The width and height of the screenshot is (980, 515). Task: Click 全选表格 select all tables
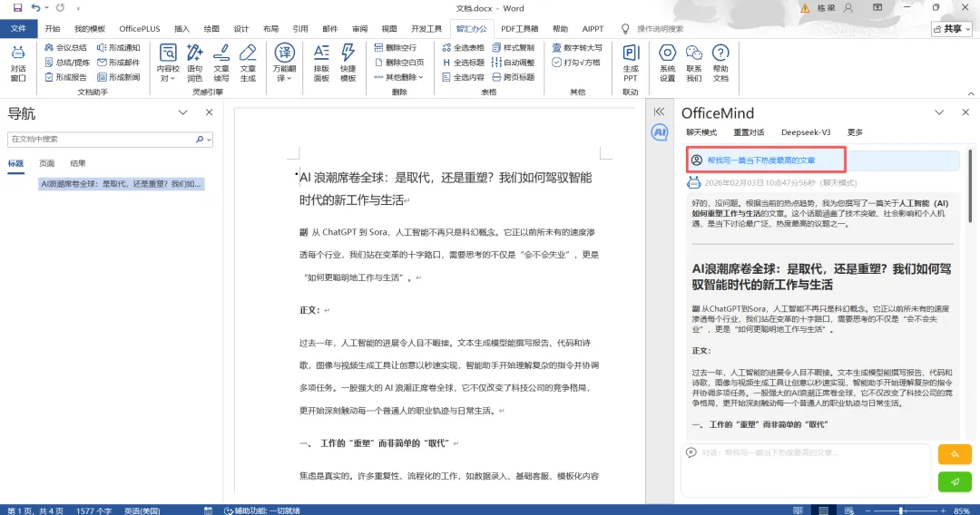click(463, 47)
